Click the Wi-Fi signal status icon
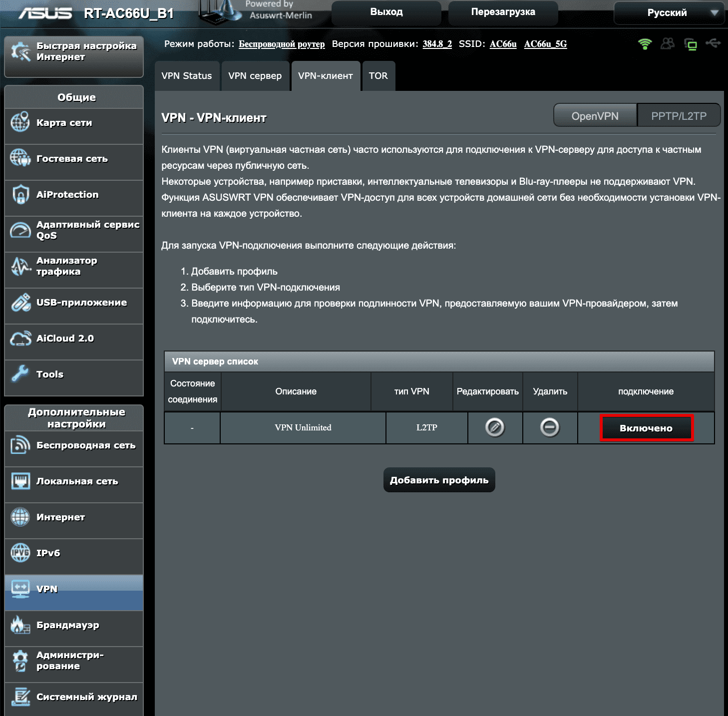This screenshot has width=728, height=716. click(x=645, y=44)
